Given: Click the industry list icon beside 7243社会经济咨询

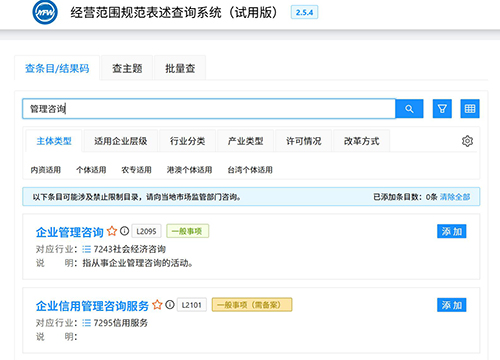Looking at the screenshot, I should (86, 249).
